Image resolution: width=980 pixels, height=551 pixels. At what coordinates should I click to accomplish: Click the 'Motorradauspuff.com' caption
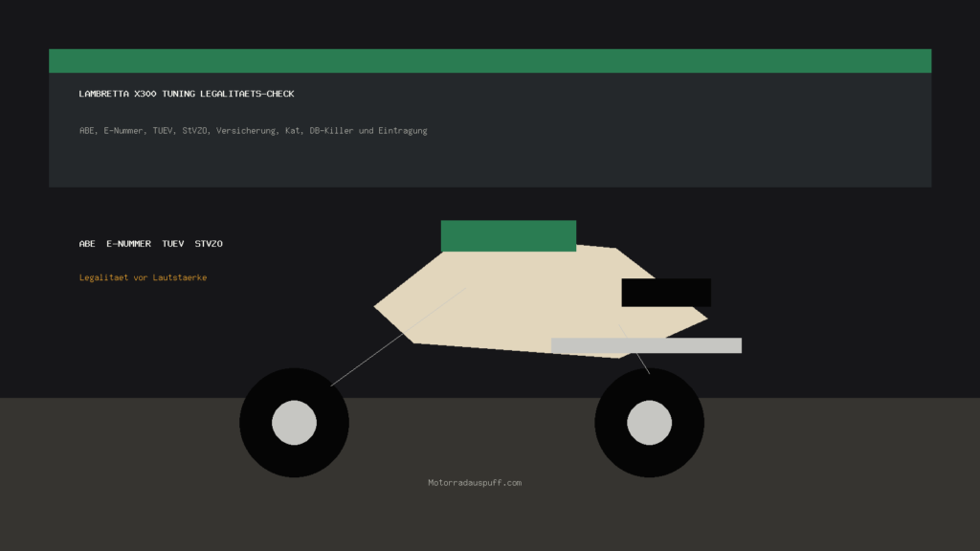(x=475, y=482)
